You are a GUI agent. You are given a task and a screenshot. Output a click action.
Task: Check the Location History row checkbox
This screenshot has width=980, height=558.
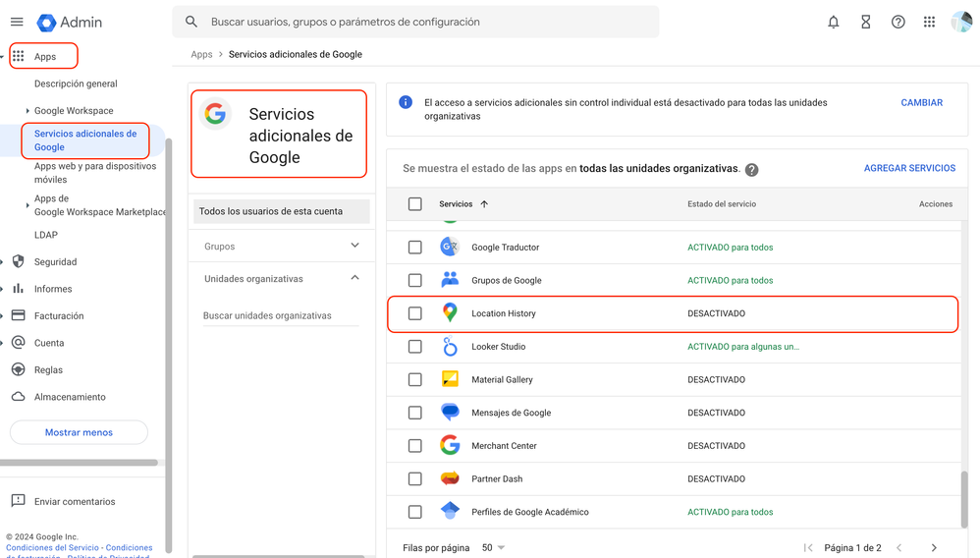[x=415, y=313]
